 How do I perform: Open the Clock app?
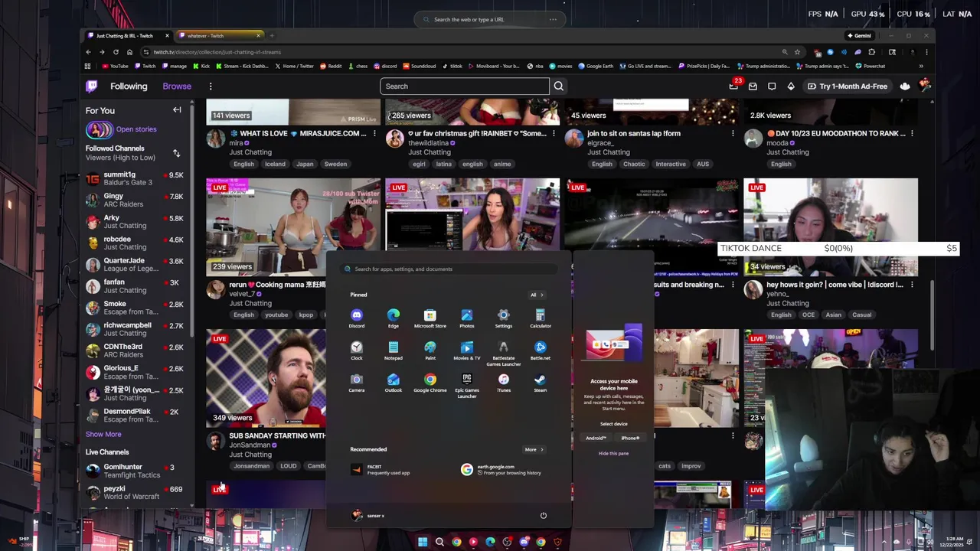pos(357,350)
